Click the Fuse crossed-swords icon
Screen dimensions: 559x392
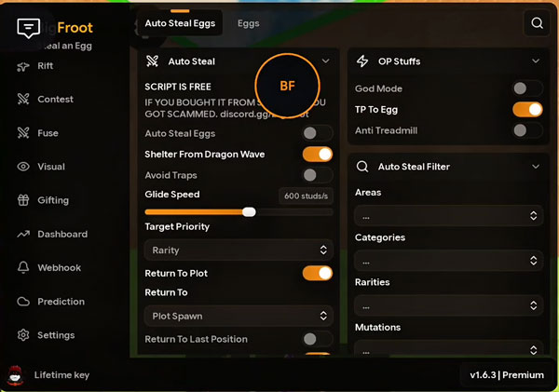[23, 133]
